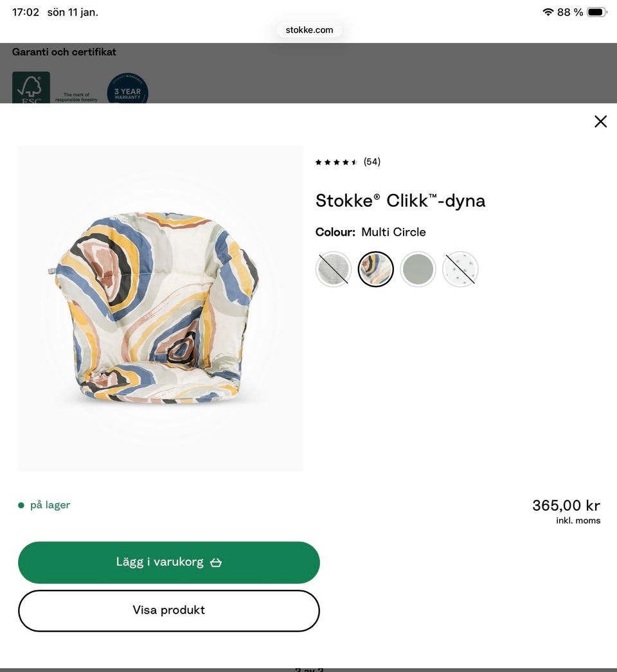Tap the 365,00 kr price text
This screenshot has height=672, width=617.
pos(566,506)
